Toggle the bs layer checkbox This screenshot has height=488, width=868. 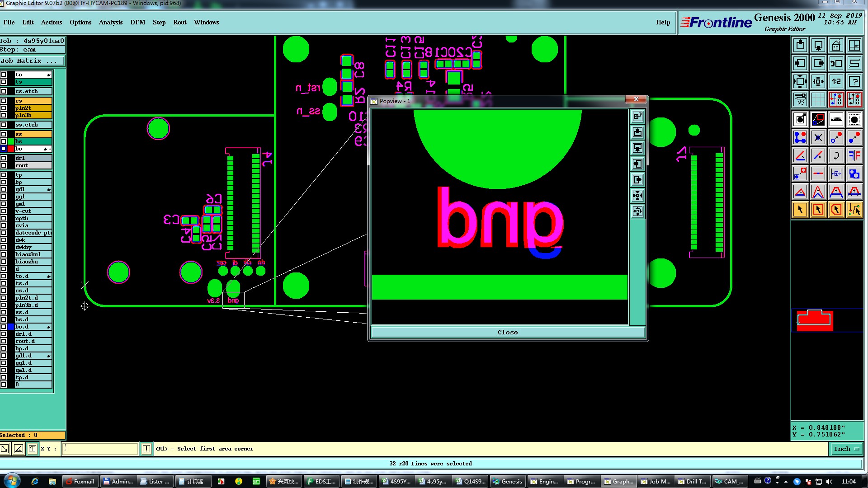4,141
